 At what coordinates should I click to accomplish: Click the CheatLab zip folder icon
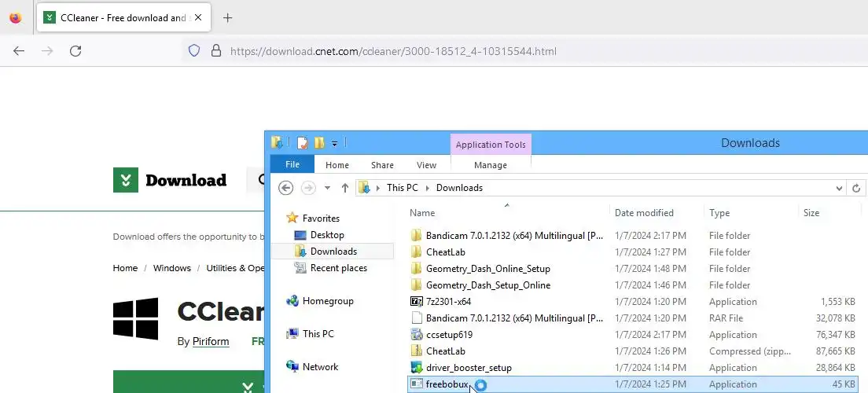(x=416, y=351)
